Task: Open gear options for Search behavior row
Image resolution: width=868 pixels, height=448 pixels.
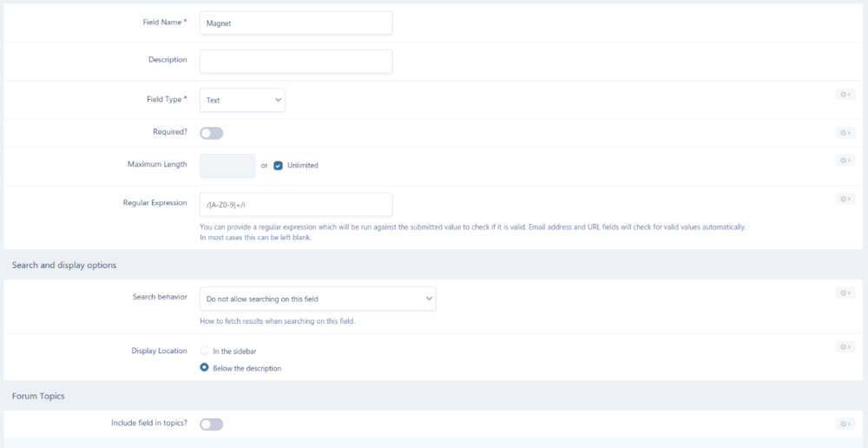Action: [x=845, y=293]
